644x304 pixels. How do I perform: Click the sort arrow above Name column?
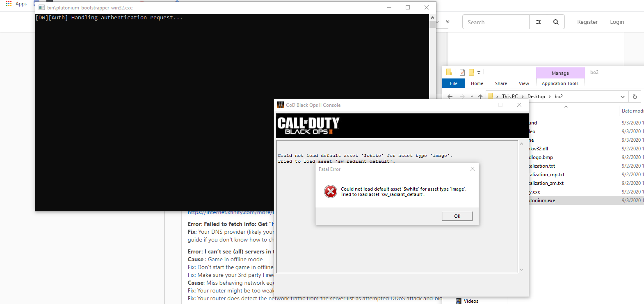click(566, 106)
